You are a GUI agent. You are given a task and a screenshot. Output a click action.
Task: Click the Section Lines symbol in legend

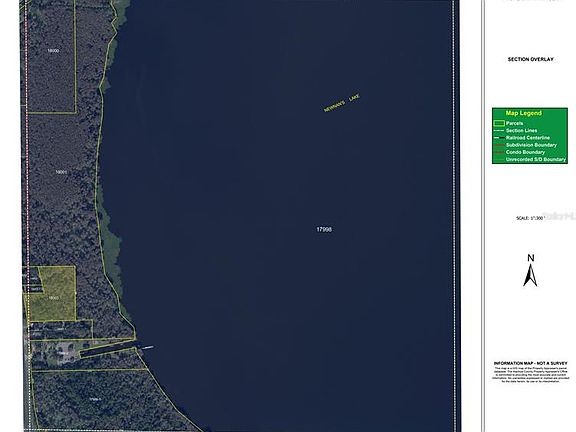pyautogui.click(x=499, y=131)
